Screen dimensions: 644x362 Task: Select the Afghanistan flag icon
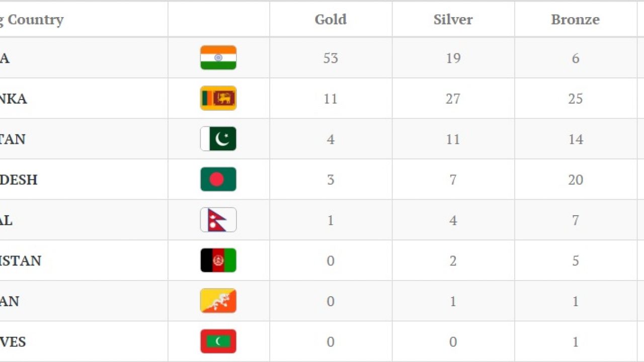(218, 260)
